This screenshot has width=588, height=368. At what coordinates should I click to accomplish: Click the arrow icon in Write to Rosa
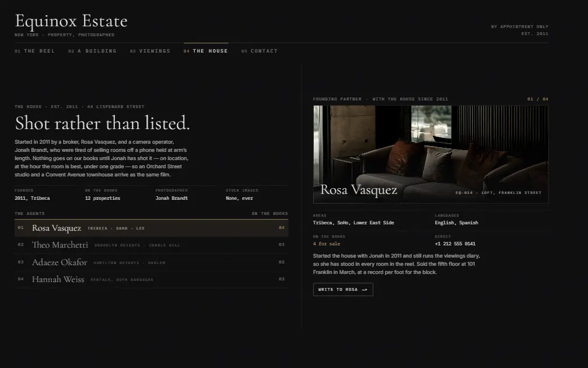click(x=365, y=290)
